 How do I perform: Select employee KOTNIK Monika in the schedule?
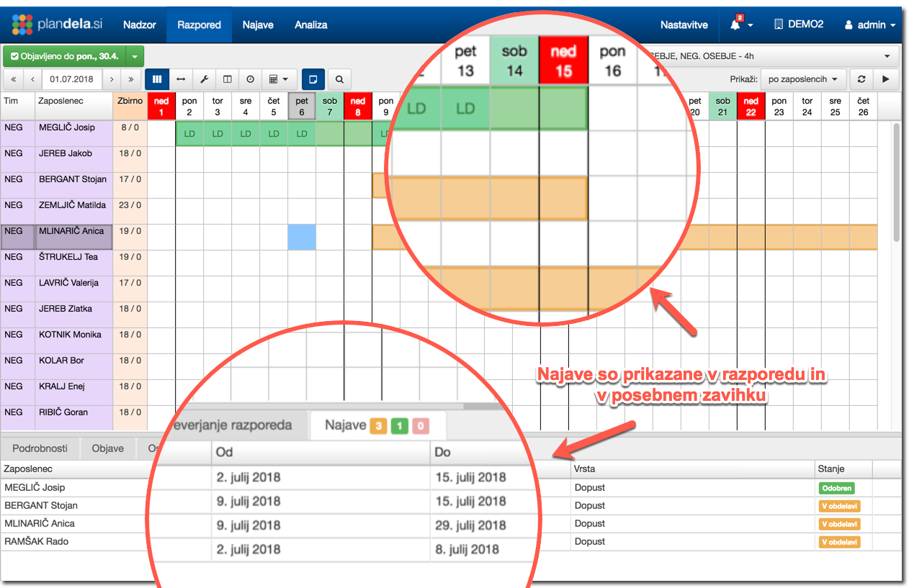coord(73,340)
